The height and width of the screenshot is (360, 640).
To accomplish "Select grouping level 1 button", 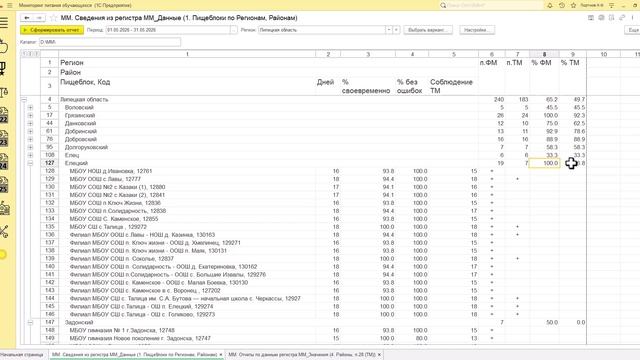I will coord(24,54).
